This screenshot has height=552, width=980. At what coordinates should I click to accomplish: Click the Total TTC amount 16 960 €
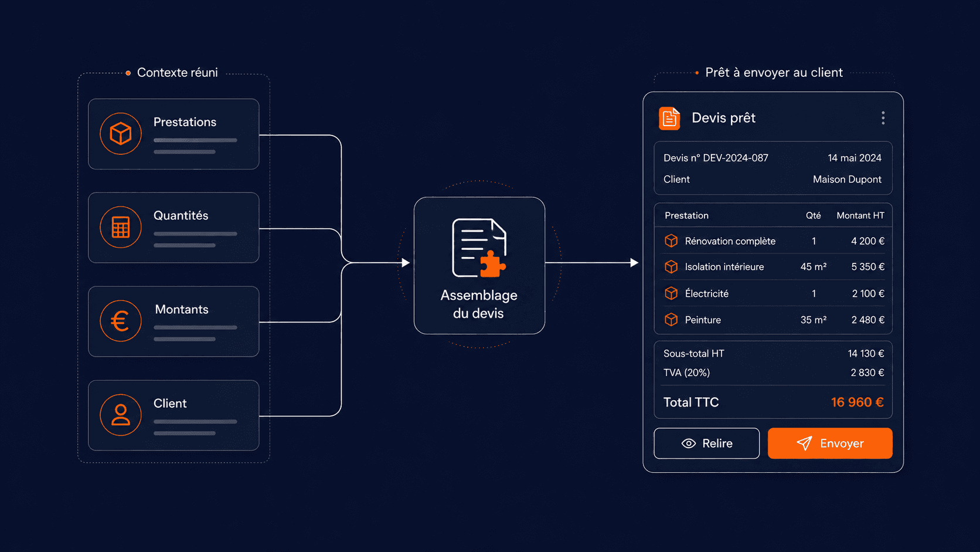(x=857, y=402)
